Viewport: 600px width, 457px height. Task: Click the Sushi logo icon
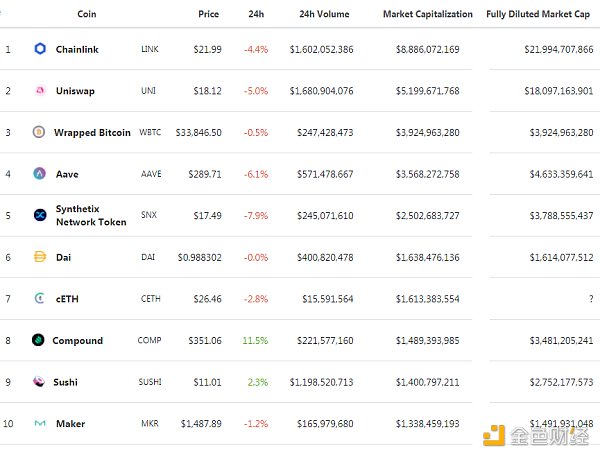[x=39, y=381]
